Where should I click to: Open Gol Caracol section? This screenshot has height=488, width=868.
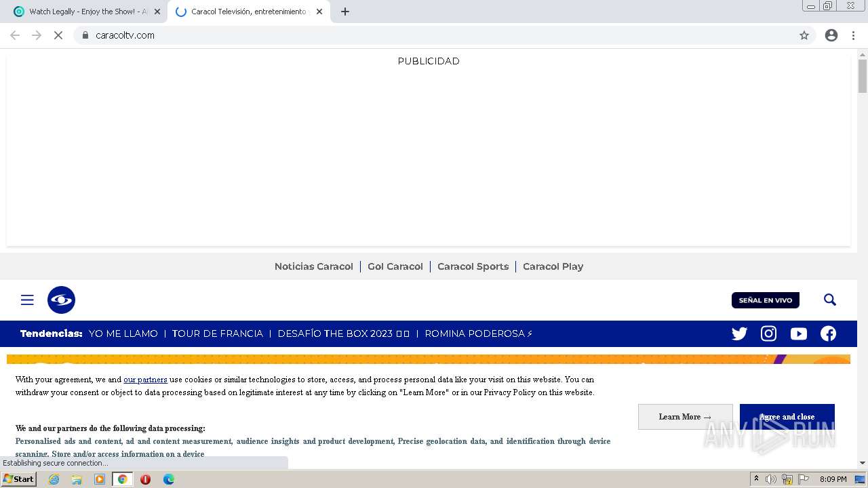pyautogui.click(x=395, y=266)
